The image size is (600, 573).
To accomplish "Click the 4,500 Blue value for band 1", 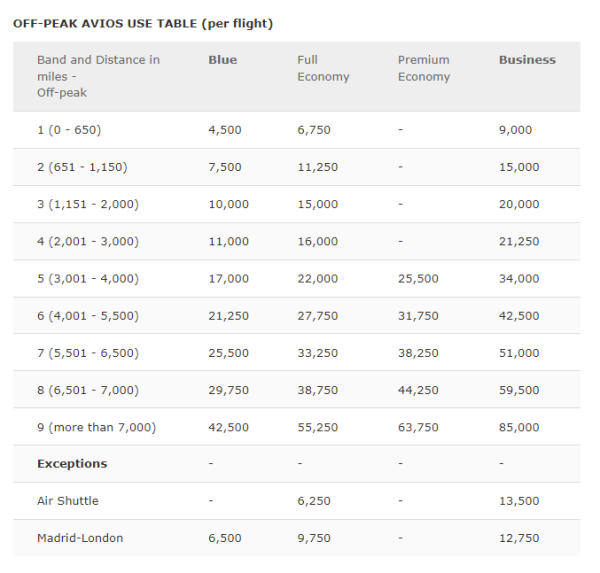I will [224, 130].
